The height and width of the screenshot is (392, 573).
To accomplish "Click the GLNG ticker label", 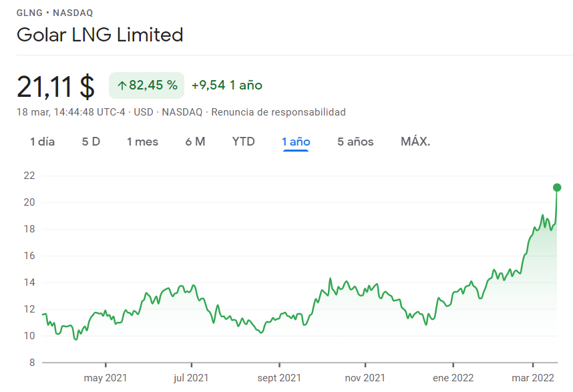I will point(29,13).
